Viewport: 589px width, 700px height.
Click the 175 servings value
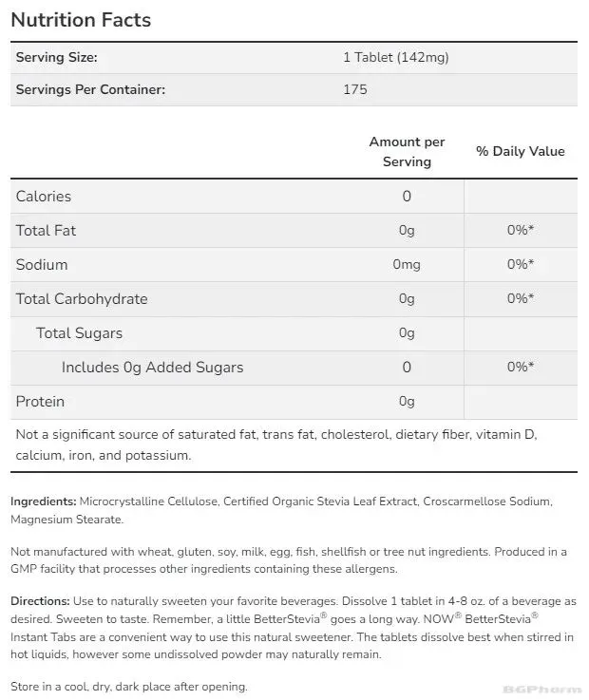(355, 89)
